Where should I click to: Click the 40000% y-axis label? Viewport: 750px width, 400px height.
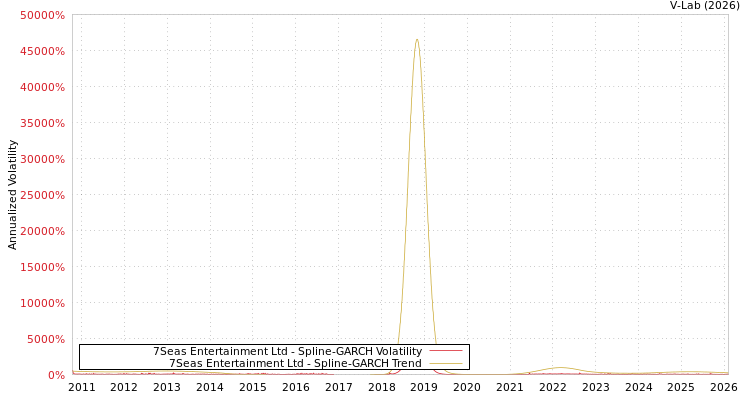42,87
